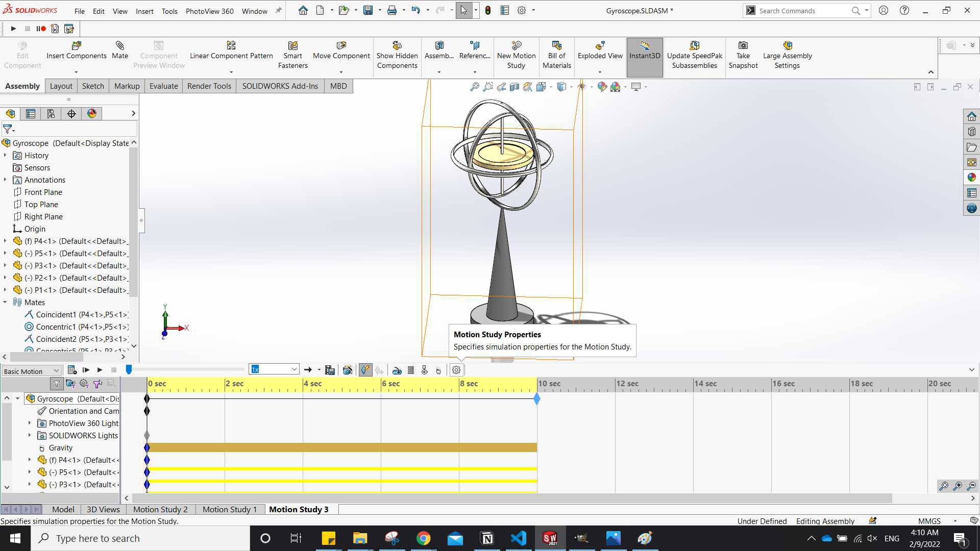Collapse the Mates folder in tree
Viewport: 980px width, 551px height.
tap(5, 303)
